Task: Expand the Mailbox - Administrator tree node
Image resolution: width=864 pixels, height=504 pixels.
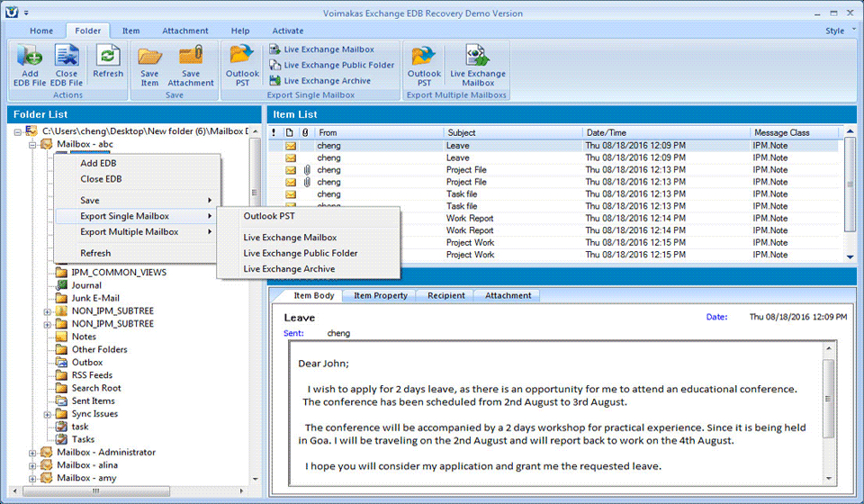Action: [x=33, y=453]
